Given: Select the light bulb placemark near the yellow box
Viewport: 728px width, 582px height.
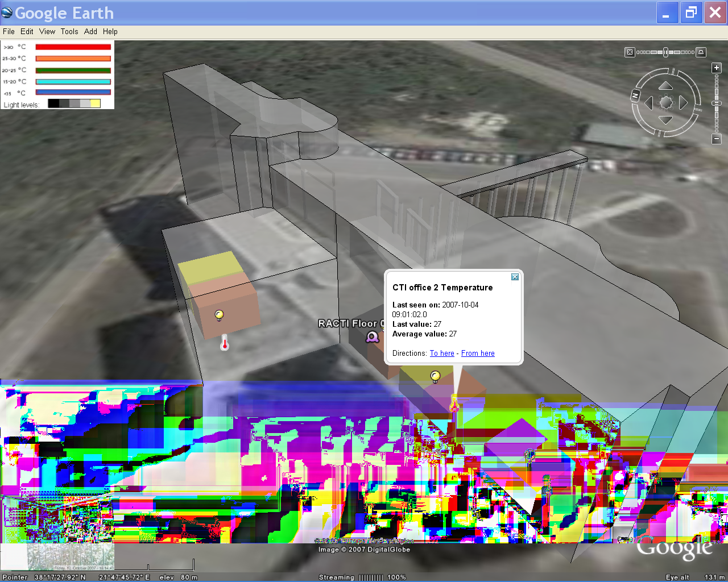Looking at the screenshot, I should [x=219, y=315].
